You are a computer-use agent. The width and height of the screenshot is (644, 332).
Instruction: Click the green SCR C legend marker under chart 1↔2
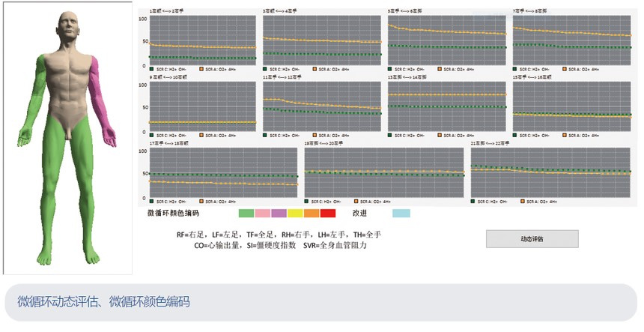click(x=152, y=68)
